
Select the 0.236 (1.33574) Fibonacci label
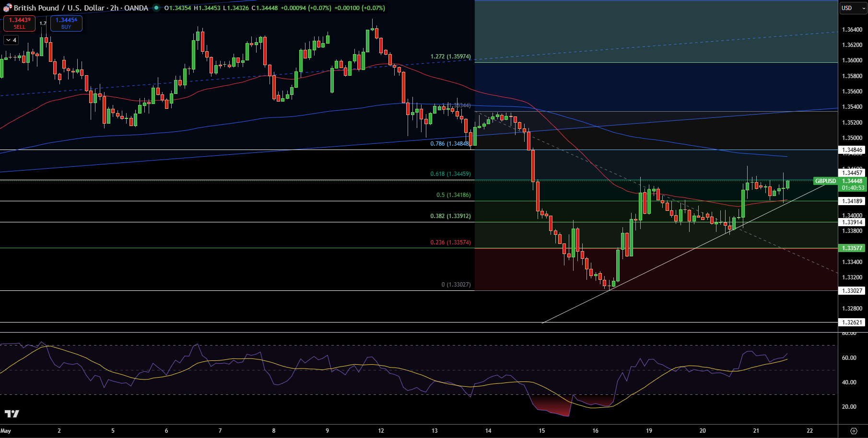451,242
